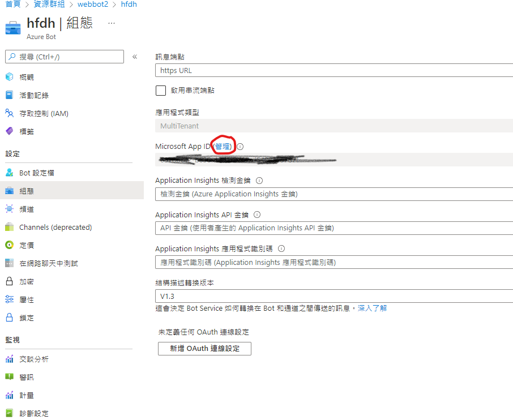The height and width of the screenshot is (420, 513).
Task: Open the 結構描述轉換版本 V1.3 dropdown
Action: 334,296
